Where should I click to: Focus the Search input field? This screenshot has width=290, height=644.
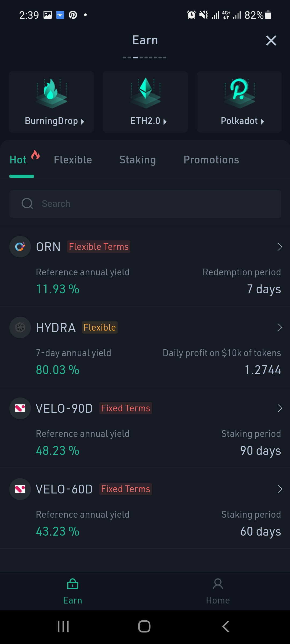(145, 204)
